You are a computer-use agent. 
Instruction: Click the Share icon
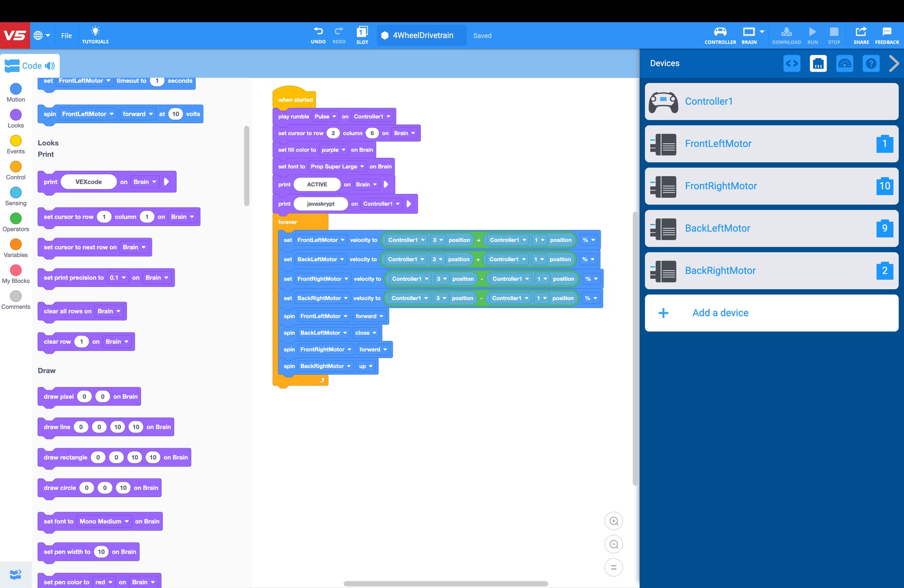click(x=861, y=35)
